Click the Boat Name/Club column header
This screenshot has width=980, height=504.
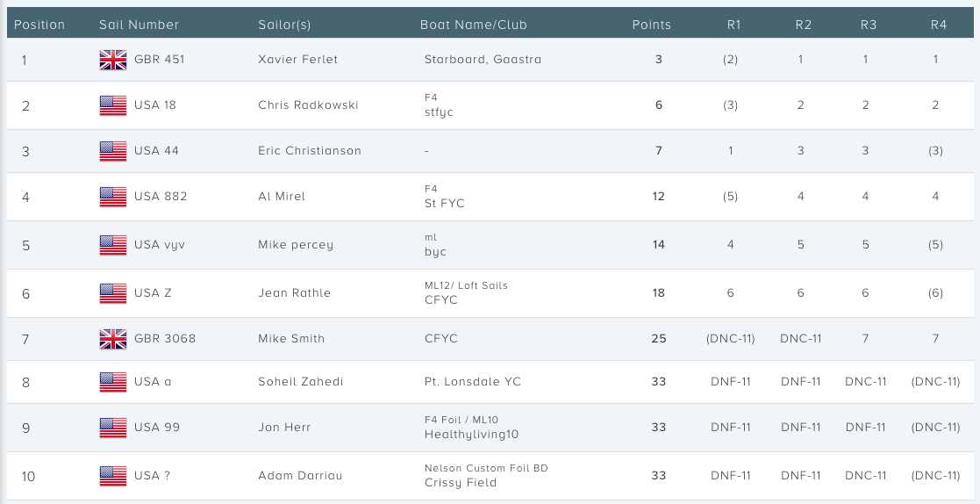[x=474, y=25]
